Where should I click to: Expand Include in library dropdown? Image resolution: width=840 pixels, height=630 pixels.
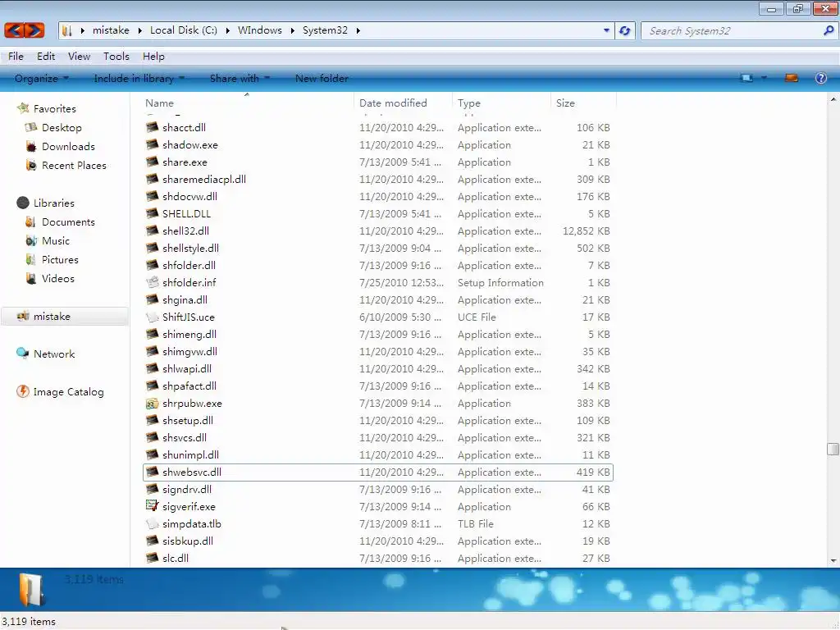point(139,78)
